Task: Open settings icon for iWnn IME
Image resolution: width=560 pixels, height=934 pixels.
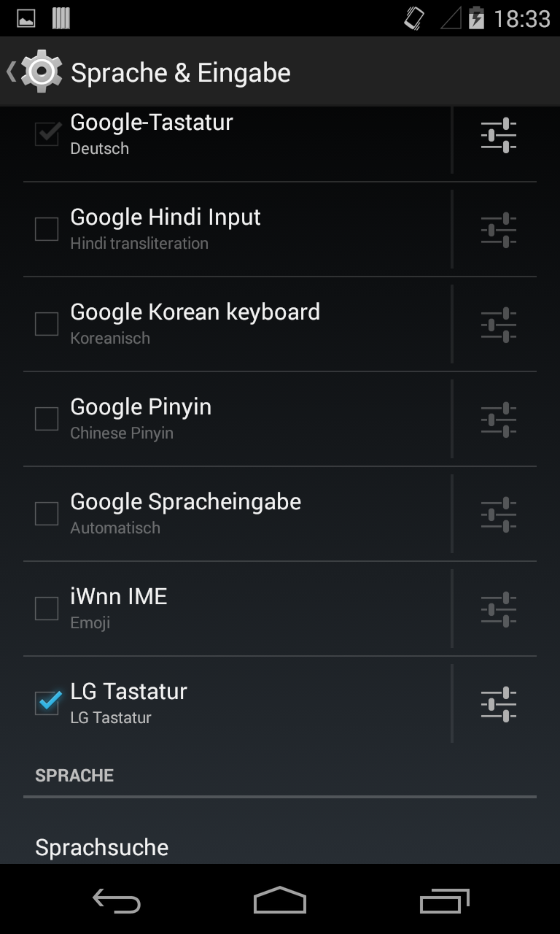Action: click(499, 609)
